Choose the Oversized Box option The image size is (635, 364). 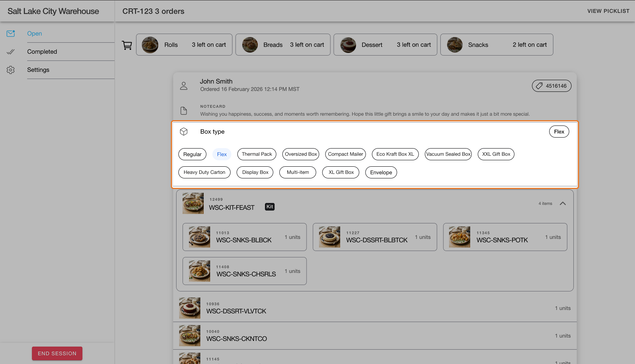coord(301,154)
